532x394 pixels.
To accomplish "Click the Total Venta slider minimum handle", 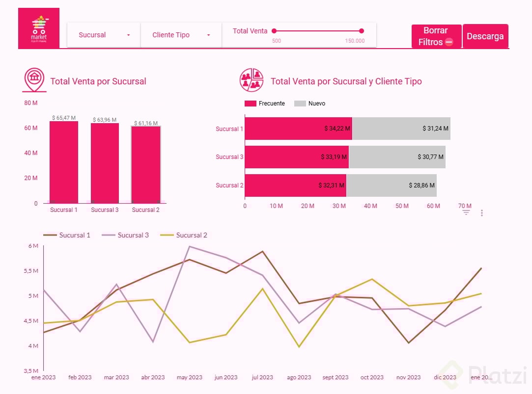I will (x=274, y=31).
